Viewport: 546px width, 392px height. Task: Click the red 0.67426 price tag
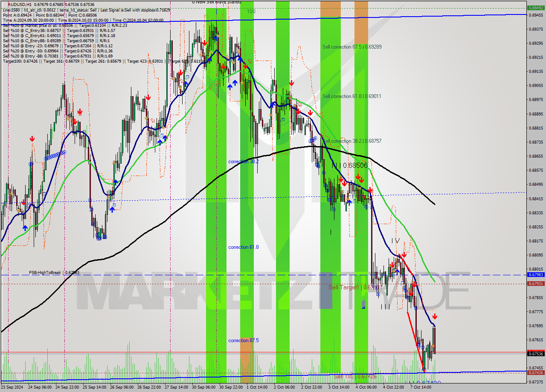coord(536,373)
